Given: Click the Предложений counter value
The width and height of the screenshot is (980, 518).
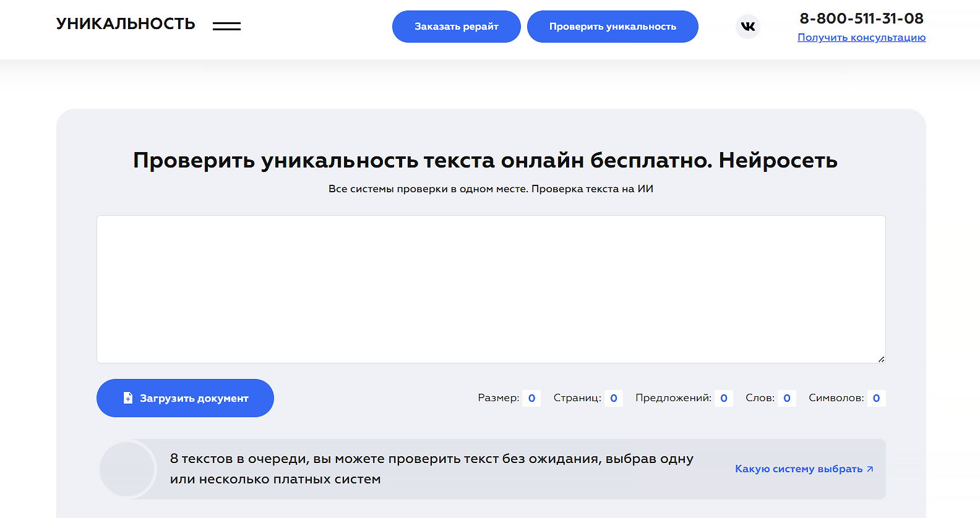Looking at the screenshot, I should click(x=724, y=398).
